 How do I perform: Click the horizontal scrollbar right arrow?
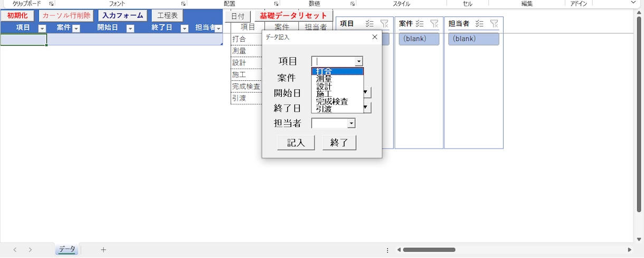[630, 250]
